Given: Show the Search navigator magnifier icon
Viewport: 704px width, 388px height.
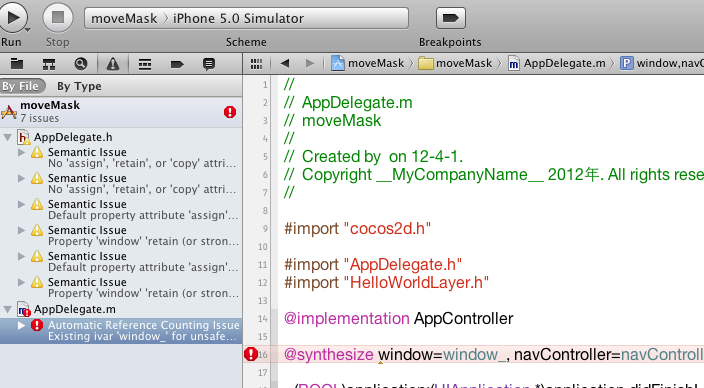Looking at the screenshot, I should 81,64.
